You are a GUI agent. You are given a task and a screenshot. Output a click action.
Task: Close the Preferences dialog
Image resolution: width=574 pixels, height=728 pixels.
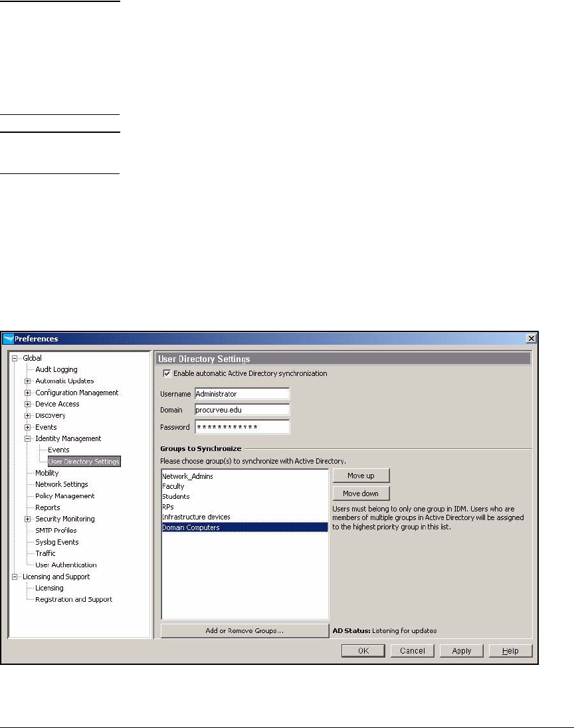[531, 339]
